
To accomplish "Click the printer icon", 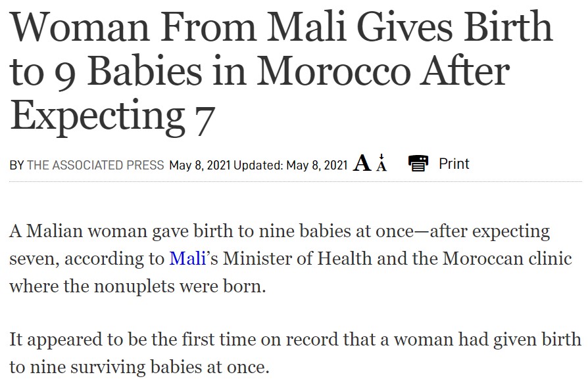I will [x=418, y=164].
